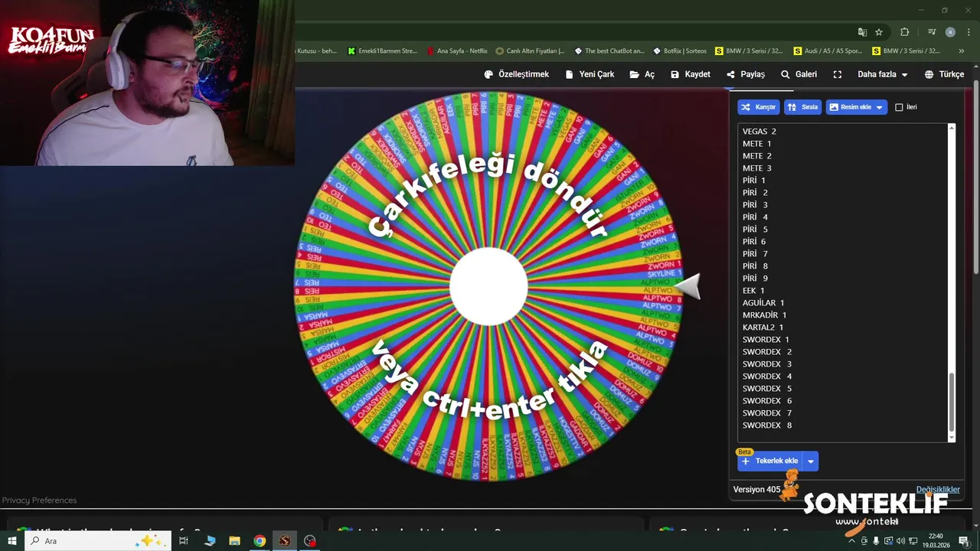The height and width of the screenshot is (551, 980).
Task: Select the 'EEK 1' entry line
Action: [x=753, y=291]
